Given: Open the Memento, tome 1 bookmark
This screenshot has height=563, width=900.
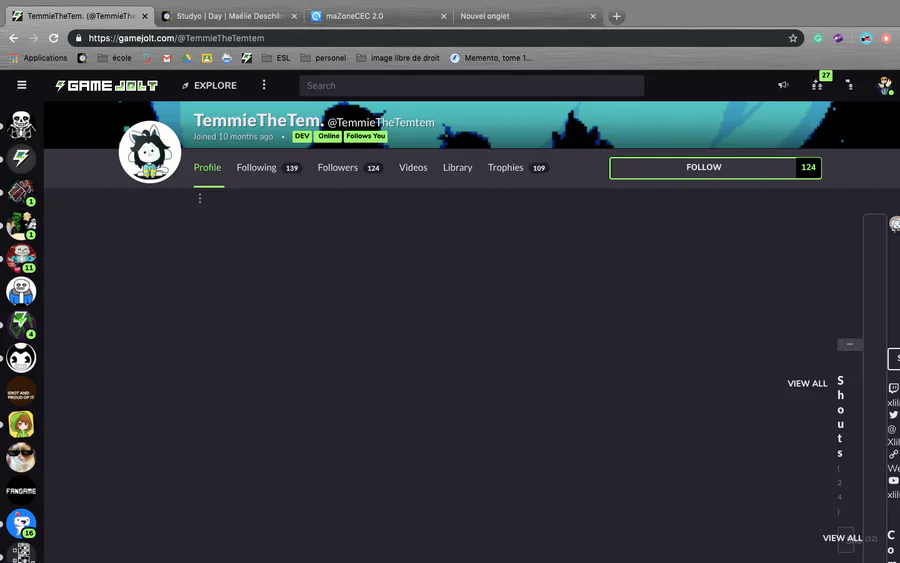Looking at the screenshot, I should point(491,58).
